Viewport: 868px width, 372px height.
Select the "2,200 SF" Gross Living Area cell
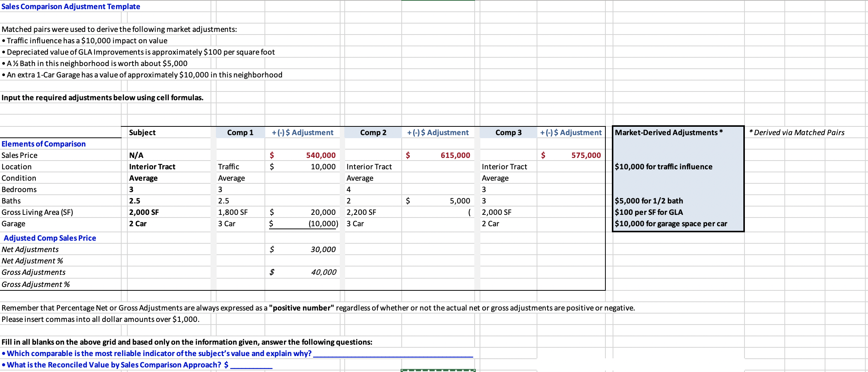(372, 212)
